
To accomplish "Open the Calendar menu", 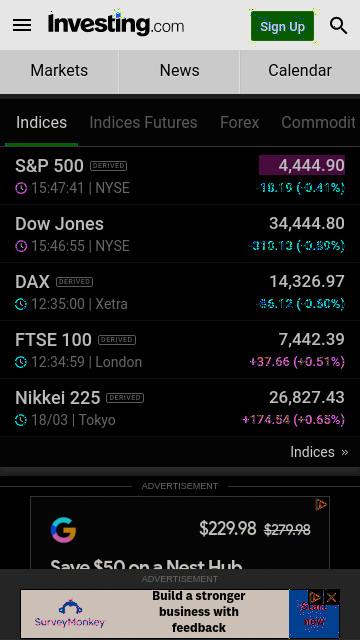I will click(300, 71).
